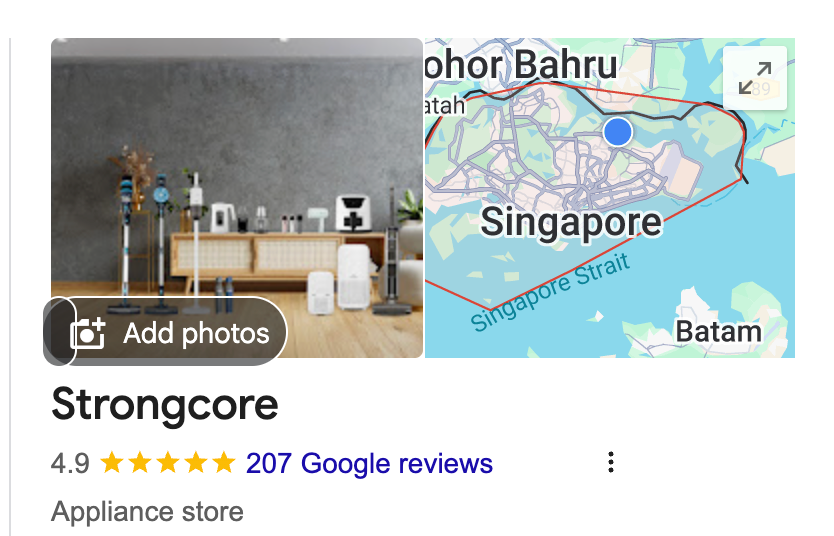
Task: Select the third gold rating star
Action: coord(168,462)
